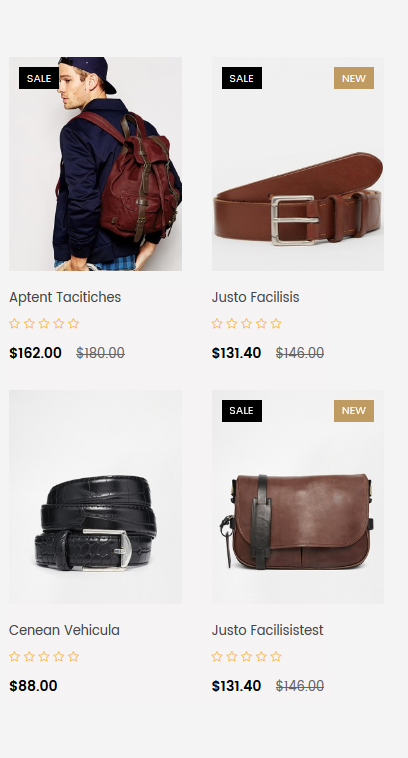Click the NEW badge on the messenger bag
The height and width of the screenshot is (758, 408).
(354, 410)
